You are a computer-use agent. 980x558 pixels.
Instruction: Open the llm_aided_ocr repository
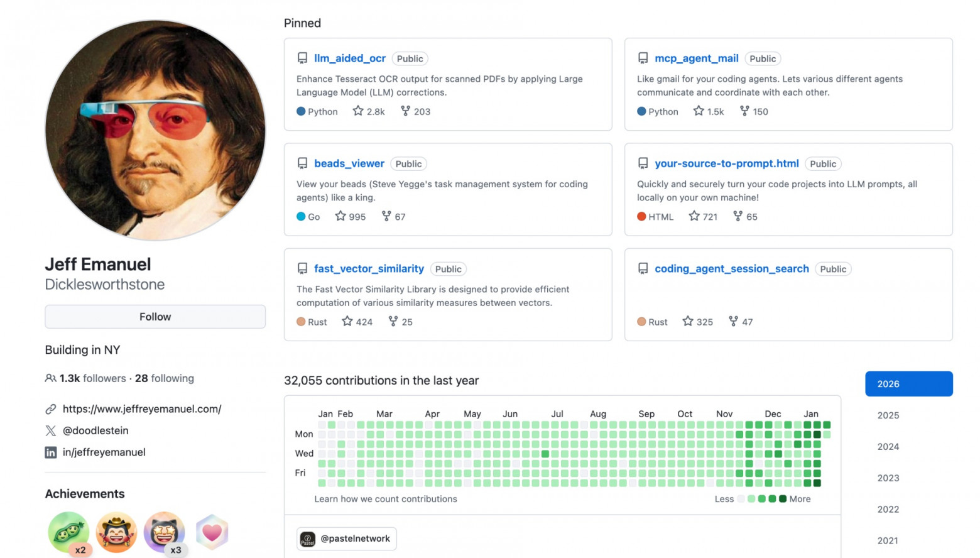point(350,58)
